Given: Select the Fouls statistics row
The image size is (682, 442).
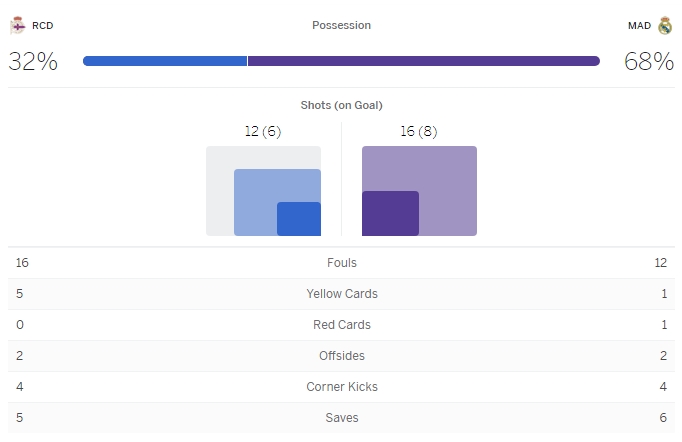Looking at the screenshot, I should coord(341,263).
